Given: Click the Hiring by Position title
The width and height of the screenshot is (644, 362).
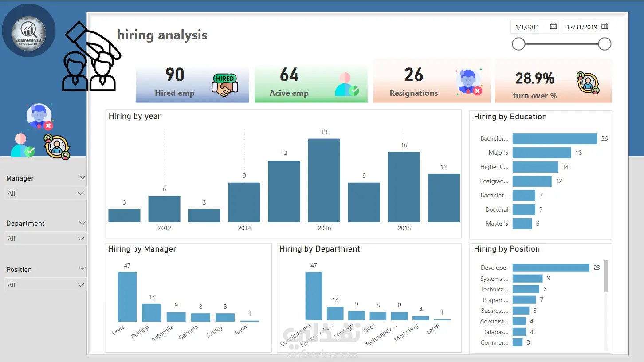Looking at the screenshot, I should click(507, 249).
